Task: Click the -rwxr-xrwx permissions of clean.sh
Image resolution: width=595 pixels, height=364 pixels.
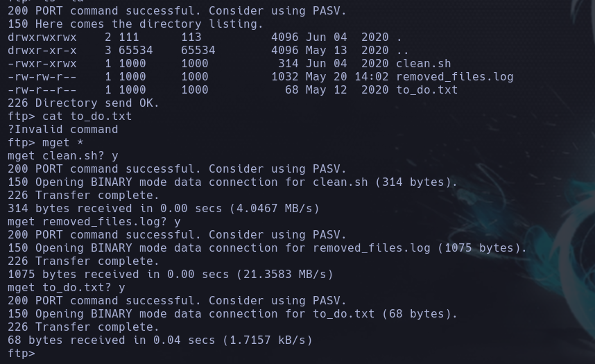Action: pyautogui.click(x=42, y=63)
